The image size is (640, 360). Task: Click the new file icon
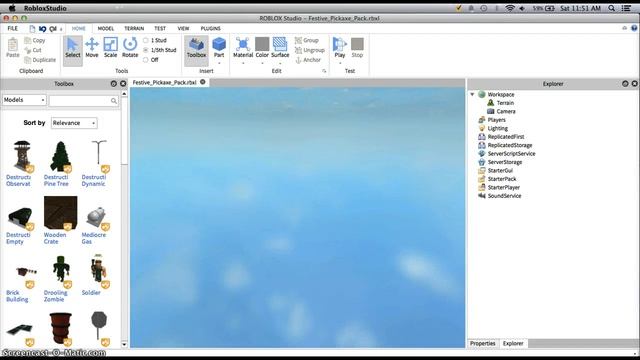coord(32,29)
